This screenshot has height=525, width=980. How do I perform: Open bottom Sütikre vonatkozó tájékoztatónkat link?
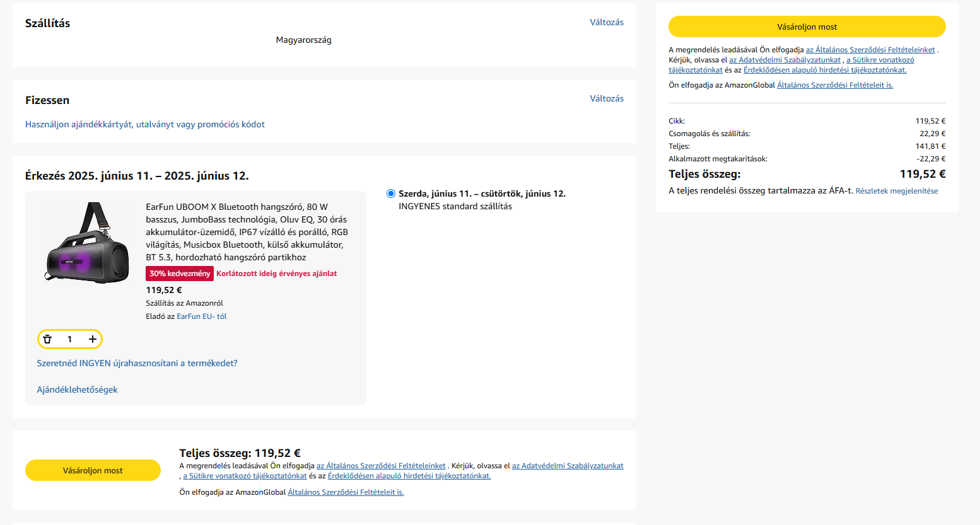(245, 476)
